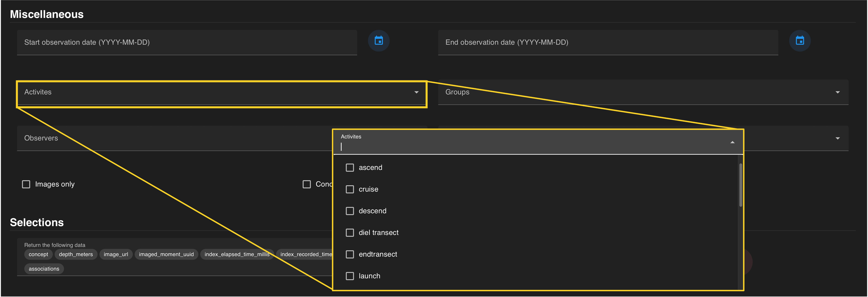This screenshot has width=868, height=297.
Task: Click Start observation date input field
Action: [x=187, y=43]
